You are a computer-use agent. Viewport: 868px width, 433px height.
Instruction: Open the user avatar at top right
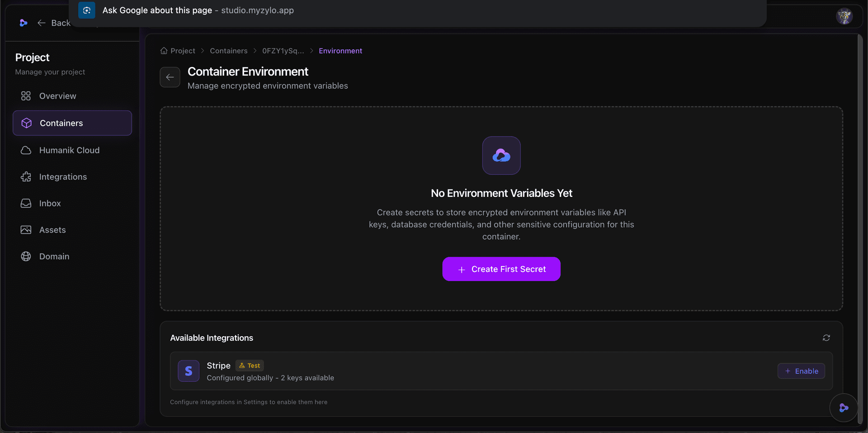[844, 16]
